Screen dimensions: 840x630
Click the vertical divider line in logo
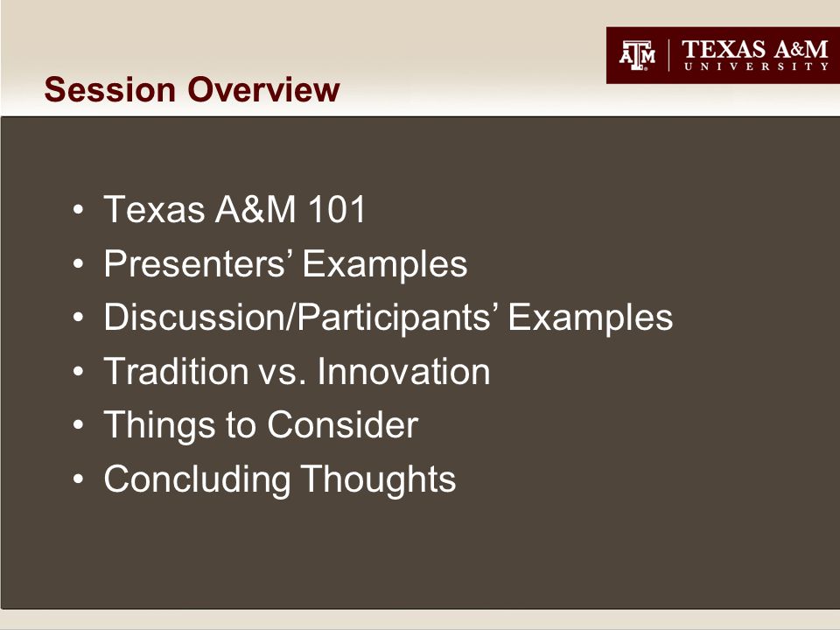(669, 55)
